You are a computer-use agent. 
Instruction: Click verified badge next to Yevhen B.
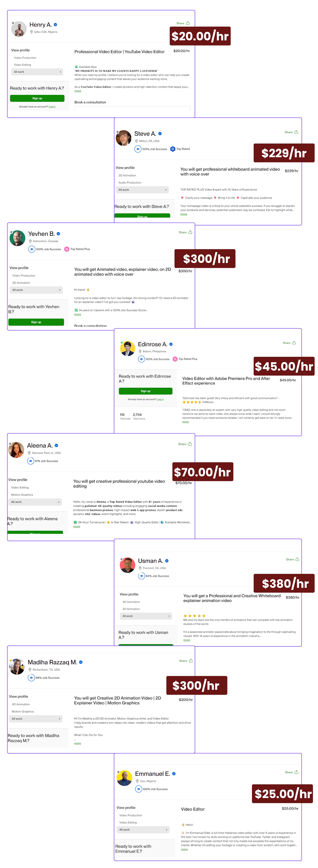[x=58, y=234]
